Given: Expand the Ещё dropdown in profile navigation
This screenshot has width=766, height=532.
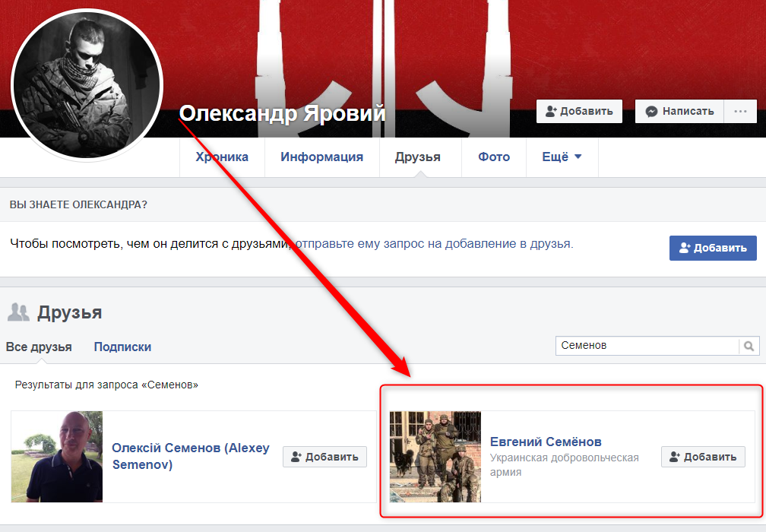Looking at the screenshot, I should (x=562, y=157).
